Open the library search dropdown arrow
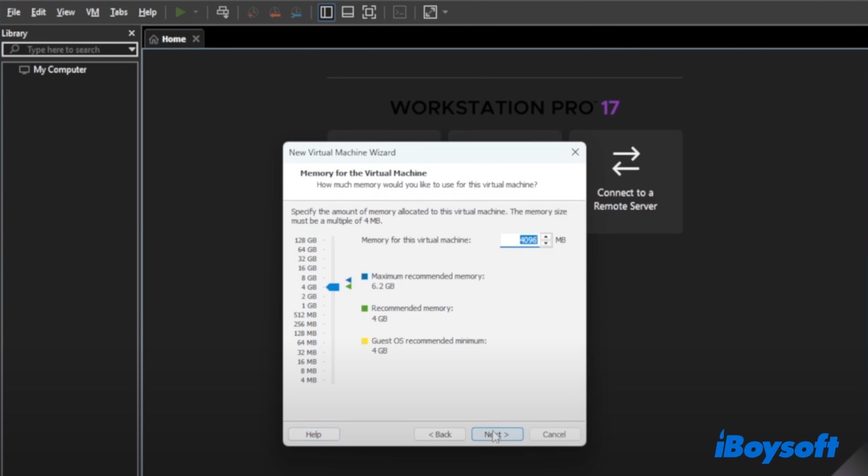This screenshot has height=476, width=868. (132, 50)
